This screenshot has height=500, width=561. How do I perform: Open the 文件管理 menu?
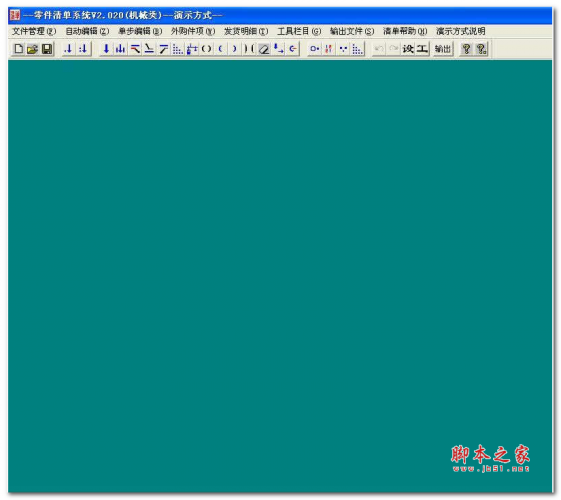34,31
